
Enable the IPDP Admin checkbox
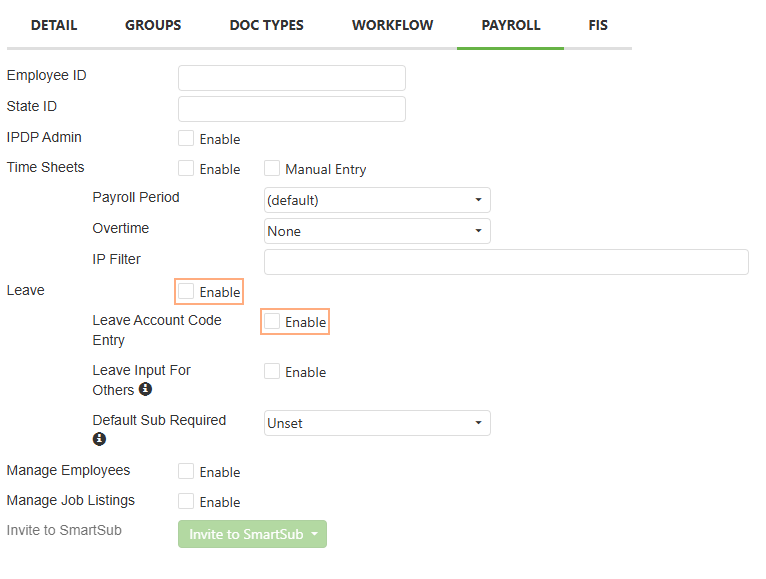coord(186,138)
